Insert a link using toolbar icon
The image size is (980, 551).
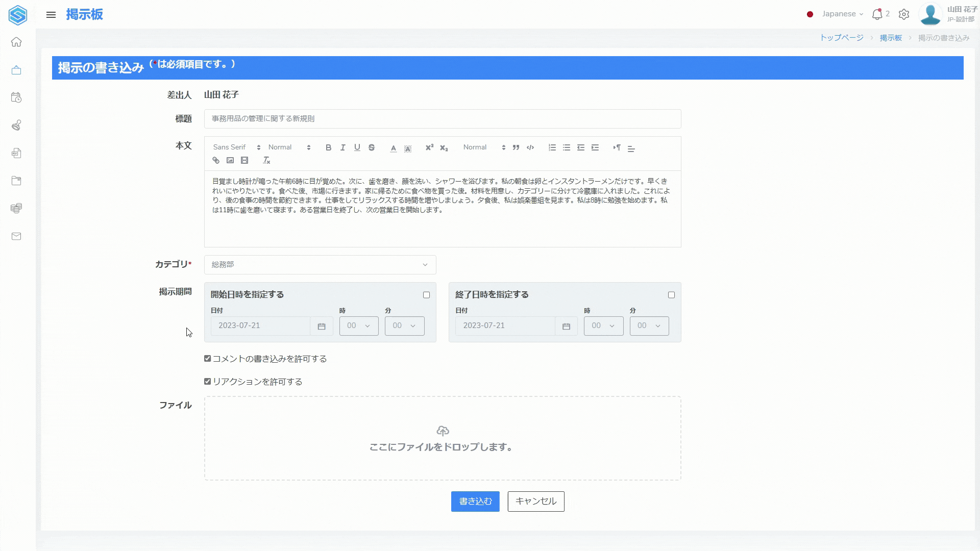216,160
